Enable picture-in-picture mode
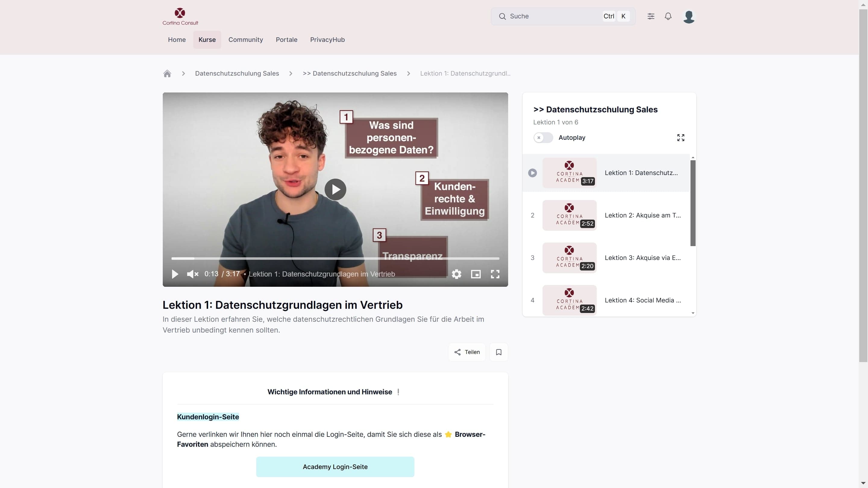 (x=476, y=274)
